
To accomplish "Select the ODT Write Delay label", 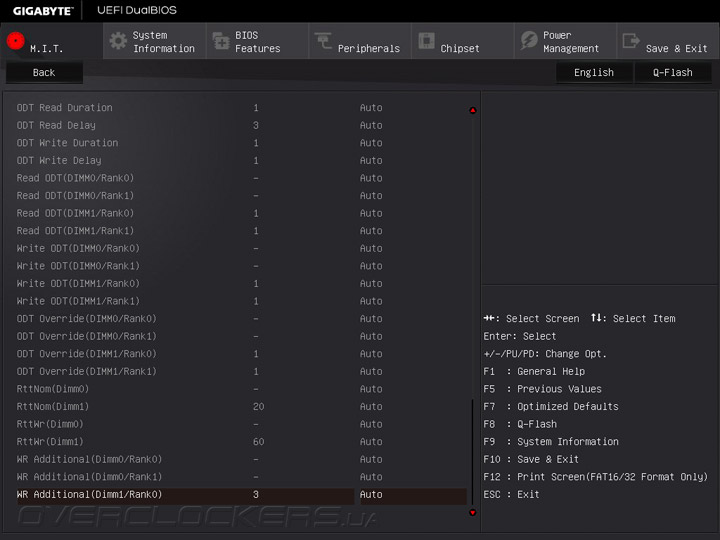I will point(59,160).
